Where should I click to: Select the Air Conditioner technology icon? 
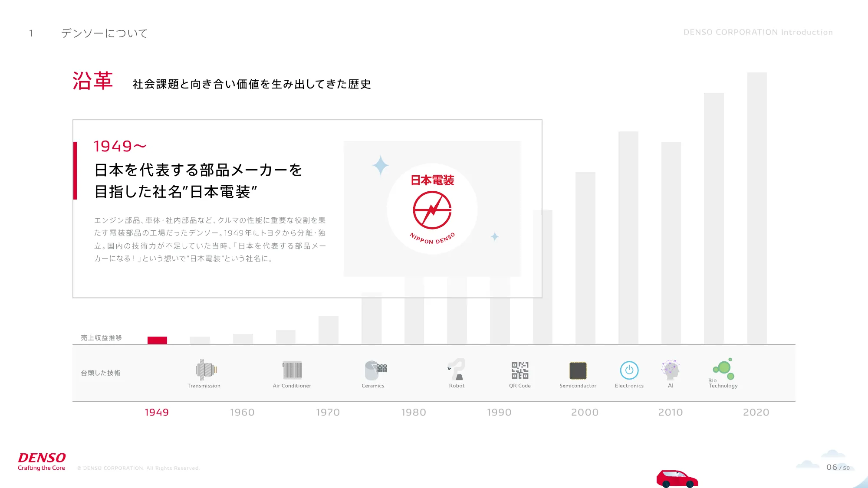tap(292, 370)
